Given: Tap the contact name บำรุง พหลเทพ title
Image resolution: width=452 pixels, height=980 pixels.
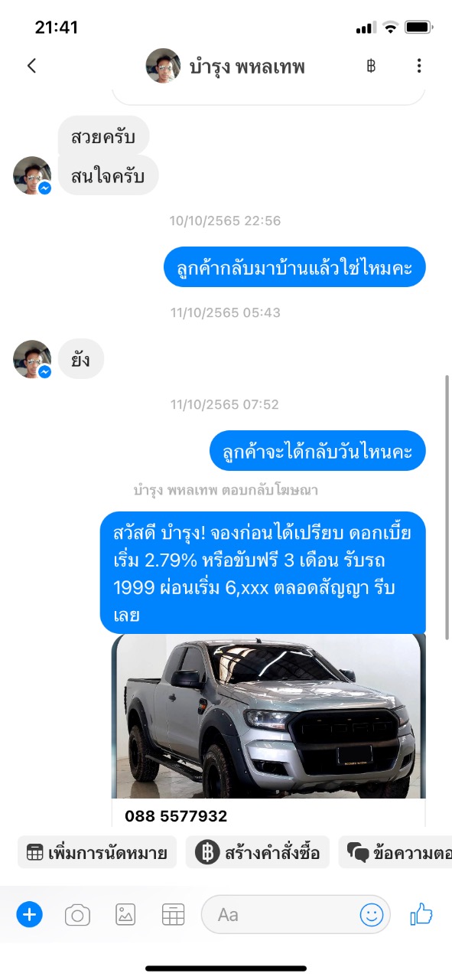Looking at the screenshot, I should point(247,67).
